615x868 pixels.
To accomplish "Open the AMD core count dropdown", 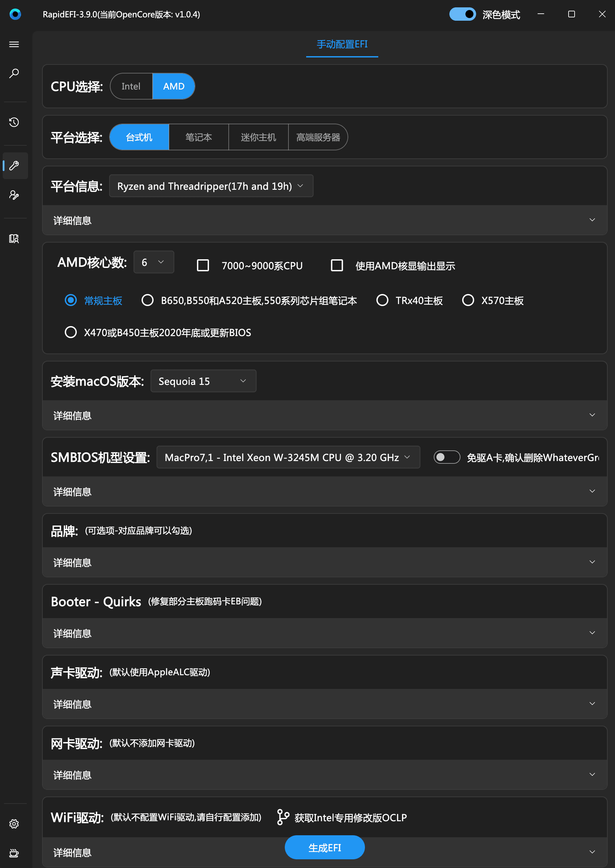I will (x=153, y=262).
